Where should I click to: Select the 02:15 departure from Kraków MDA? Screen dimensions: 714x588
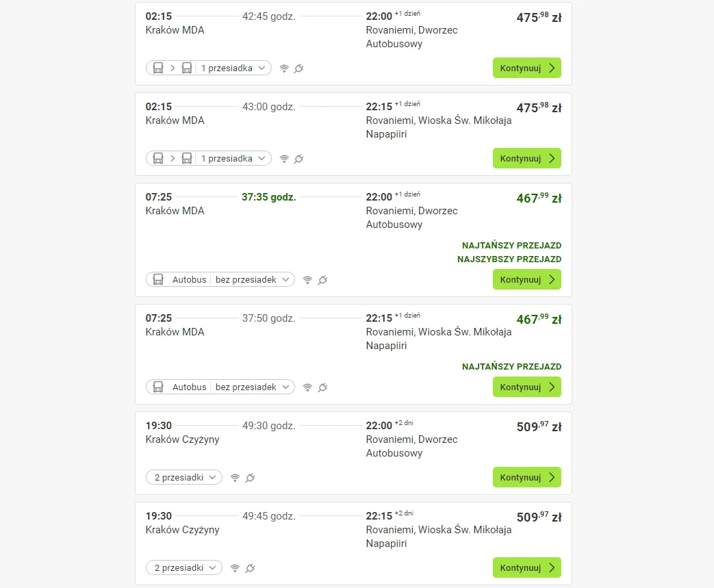(158, 15)
